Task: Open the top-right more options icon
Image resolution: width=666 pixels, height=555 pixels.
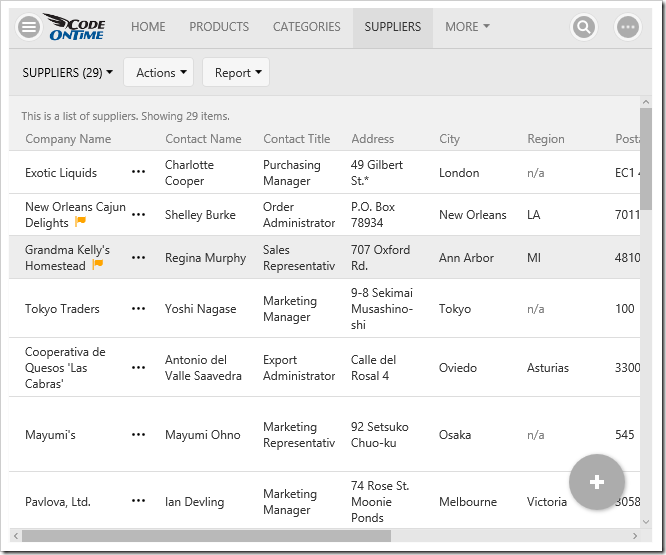Action: pyautogui.click(x=628, y=27)
